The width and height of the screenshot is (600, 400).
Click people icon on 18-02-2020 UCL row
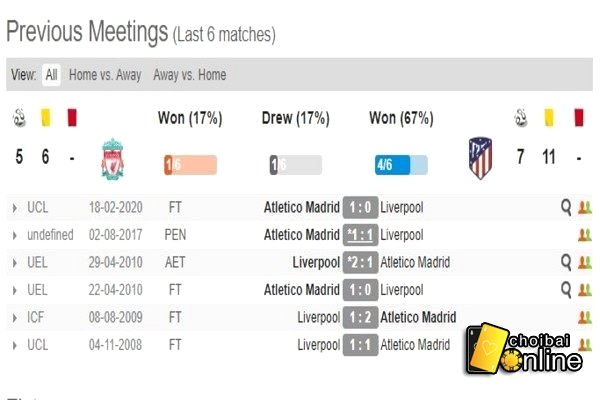coord(585,207)
